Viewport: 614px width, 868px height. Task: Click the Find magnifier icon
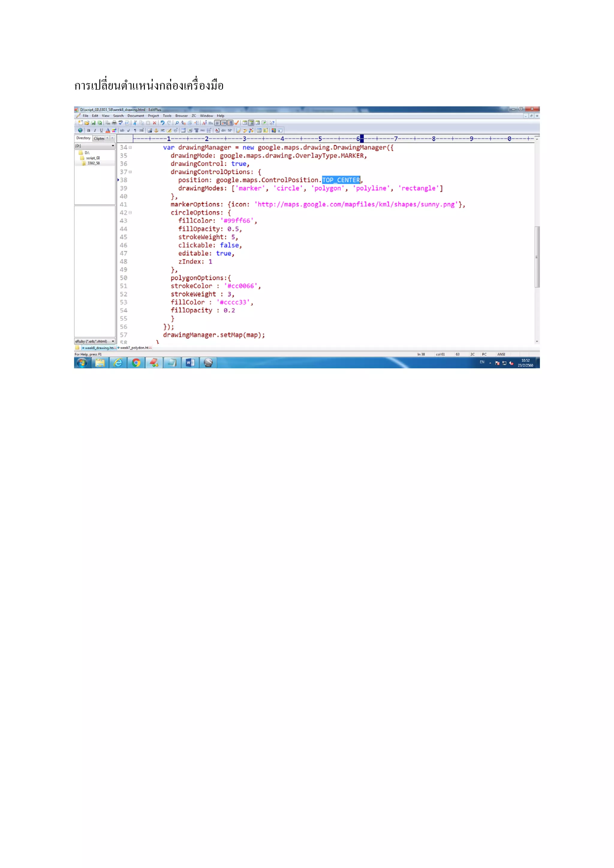click(177, 123)
